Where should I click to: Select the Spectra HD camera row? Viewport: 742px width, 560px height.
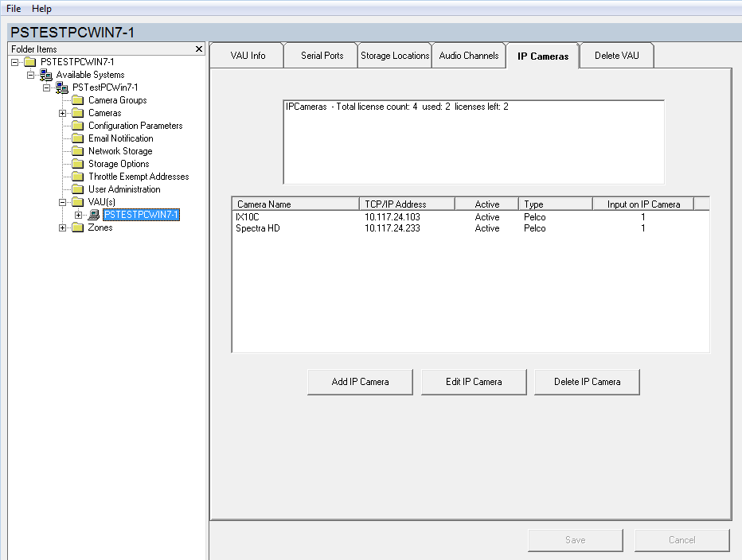pos(258,228)
